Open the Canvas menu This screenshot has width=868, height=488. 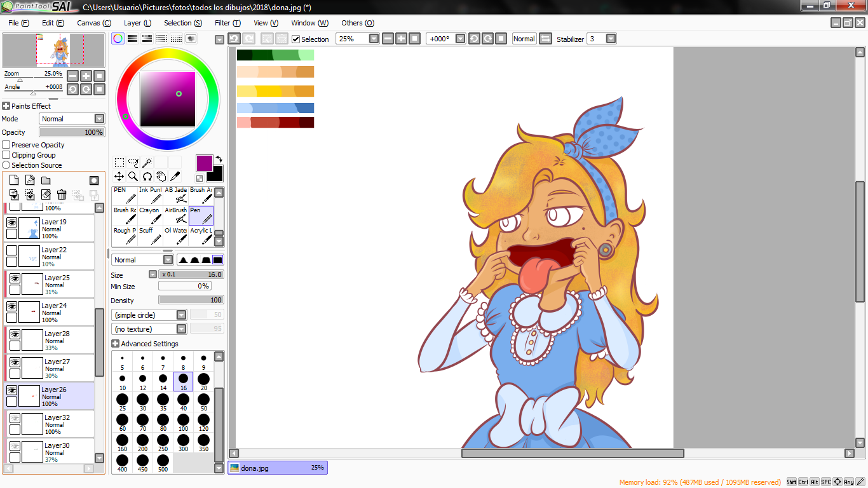tap(93, 23)
